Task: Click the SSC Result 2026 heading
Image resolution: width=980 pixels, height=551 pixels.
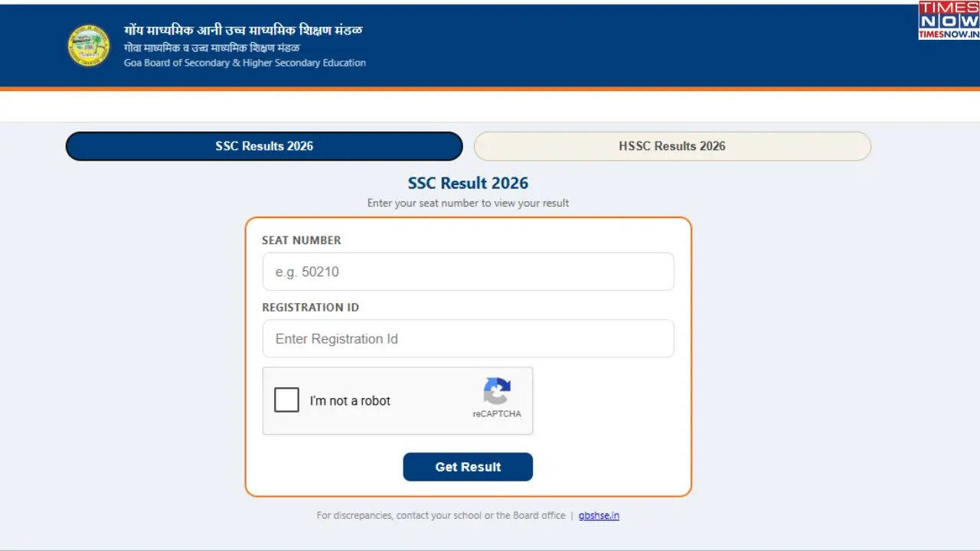Action: (x=467, y=183)
